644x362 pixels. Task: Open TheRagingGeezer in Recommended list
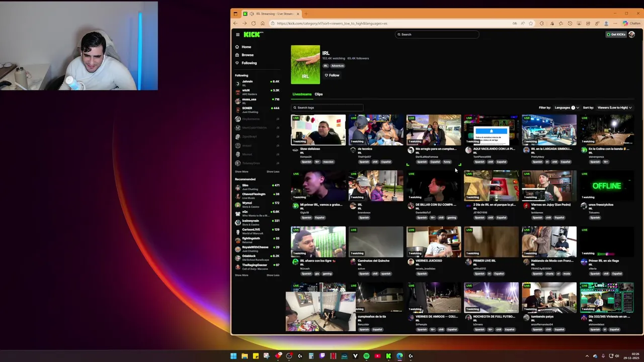[x=257, y=266]
